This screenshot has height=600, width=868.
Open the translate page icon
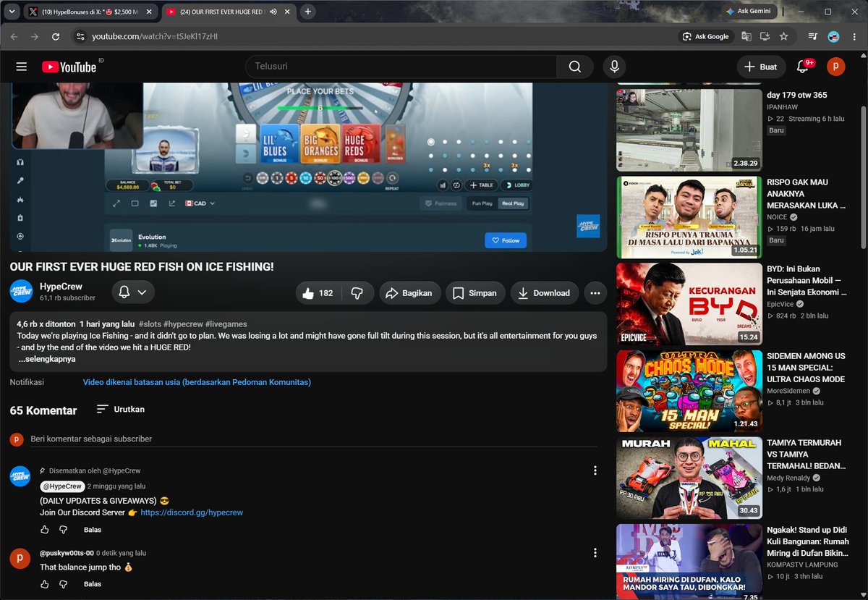[745, 36]
